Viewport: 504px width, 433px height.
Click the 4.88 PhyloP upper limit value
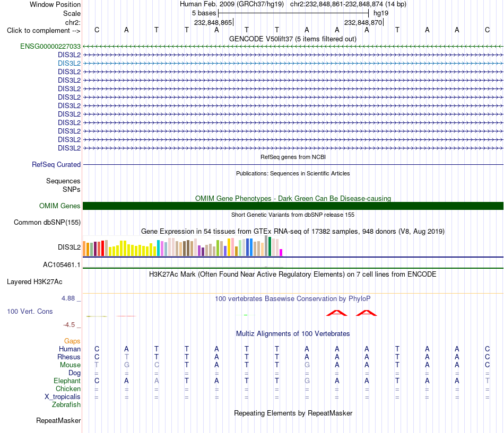[x=68, y=298]
